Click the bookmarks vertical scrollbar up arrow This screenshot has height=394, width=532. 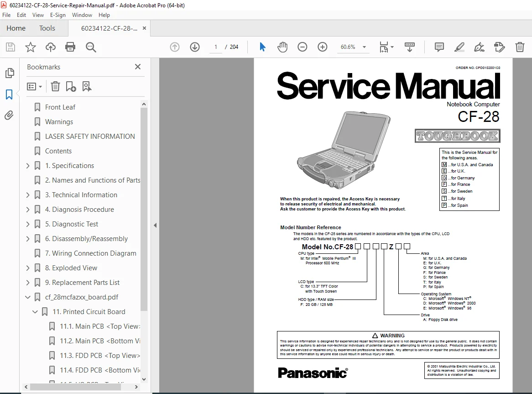tap(144, 104)
